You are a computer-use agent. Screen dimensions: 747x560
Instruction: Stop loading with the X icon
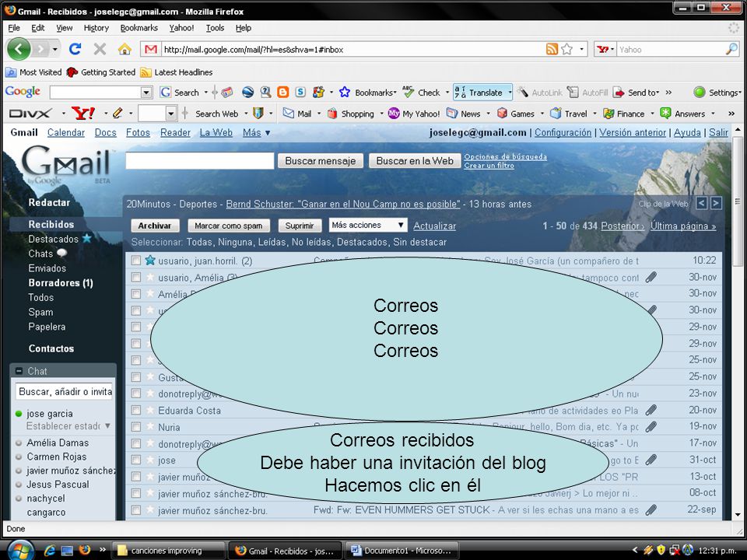coord(100,49)
